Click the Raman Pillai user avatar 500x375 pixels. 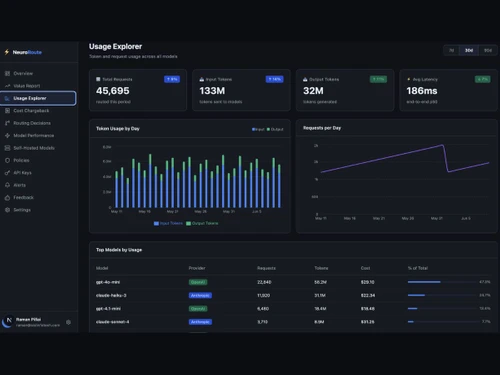pos(8,321)
